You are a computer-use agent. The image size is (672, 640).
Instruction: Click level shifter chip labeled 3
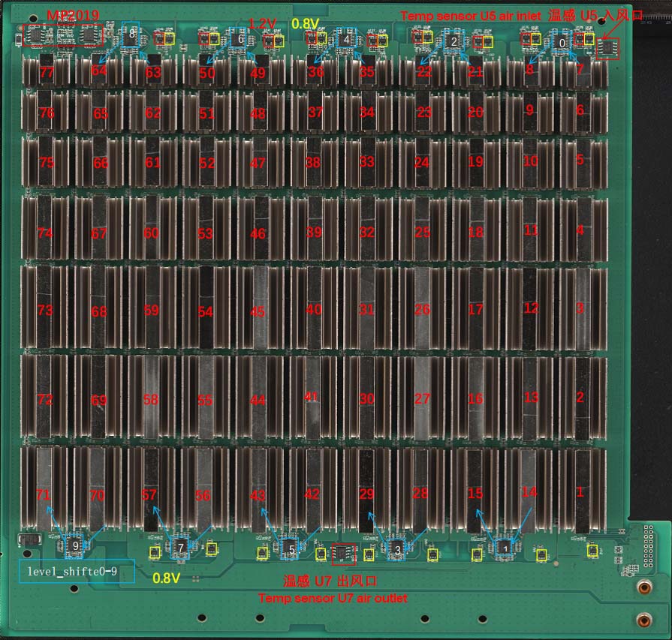click(397, 549)
